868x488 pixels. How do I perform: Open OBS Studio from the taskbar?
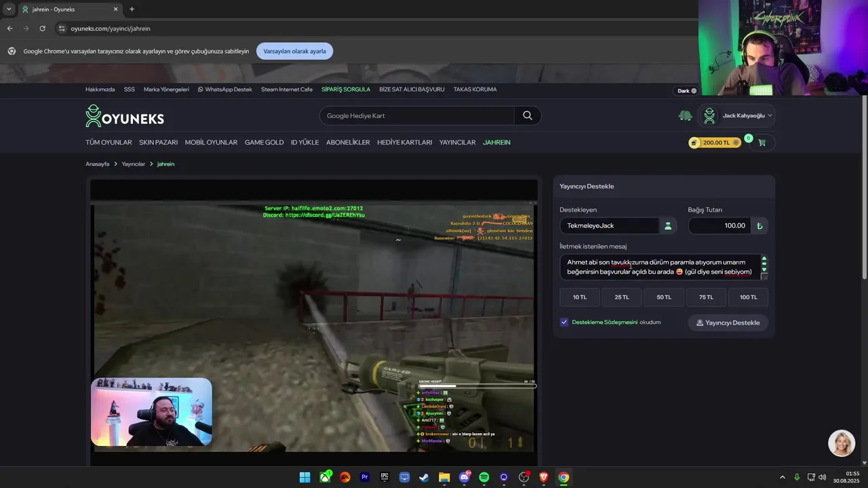click(x=524, y=477)
